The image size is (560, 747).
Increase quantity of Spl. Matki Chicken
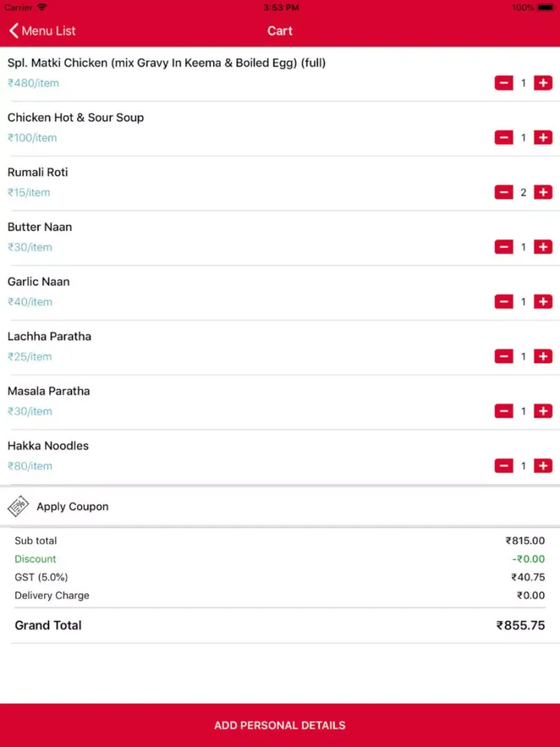point(543,83)
